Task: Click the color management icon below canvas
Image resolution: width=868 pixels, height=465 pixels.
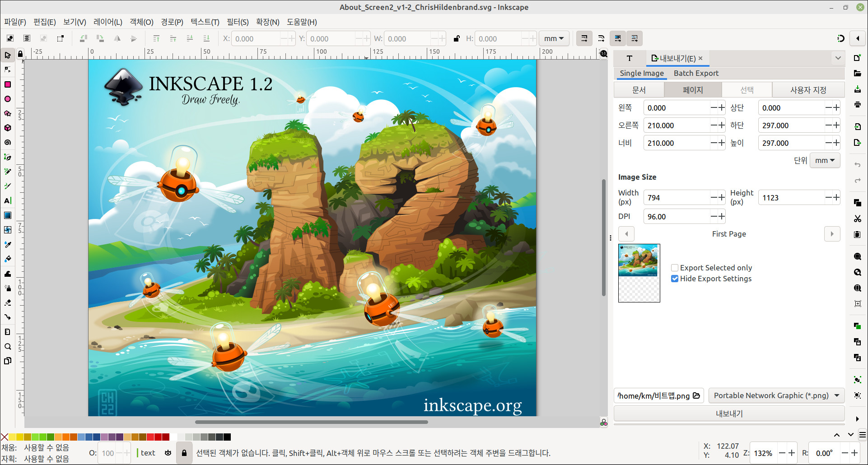Action: [604, 423]
